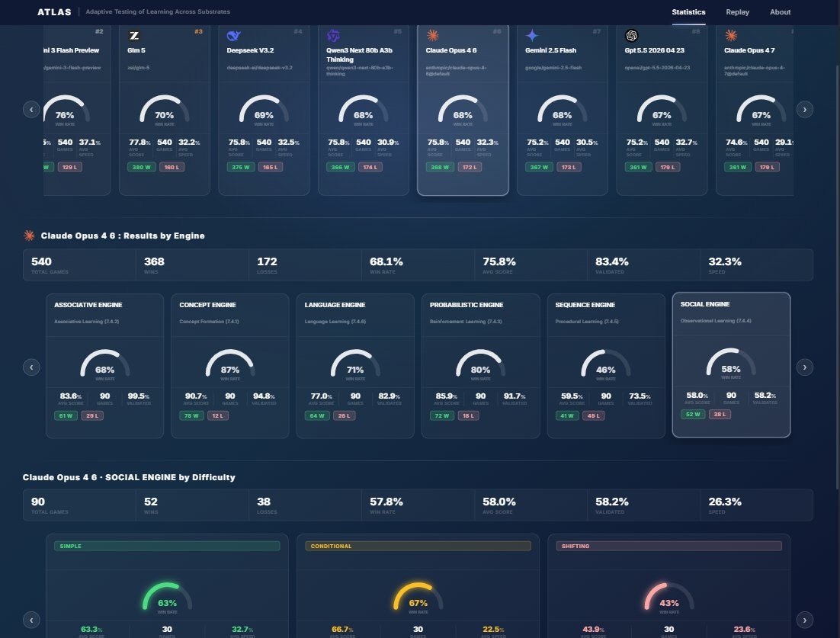Select the Claude Opus 4 7 card
840x638 pixels.
755,110
